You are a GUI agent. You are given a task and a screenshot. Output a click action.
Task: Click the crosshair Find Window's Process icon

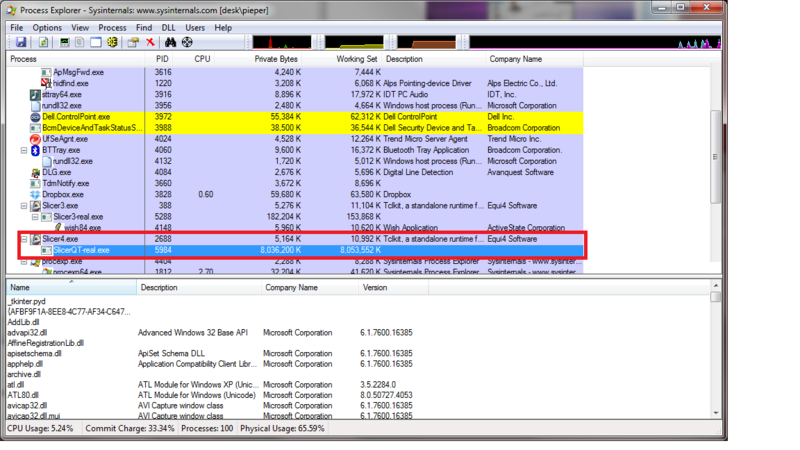pyautogui.click(x=187, y=43)
